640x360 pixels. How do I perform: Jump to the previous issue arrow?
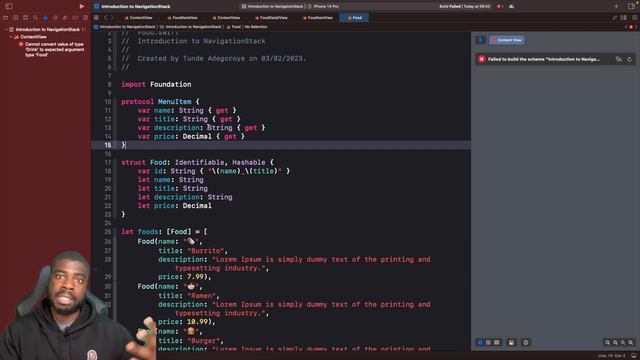coord(626,27)
